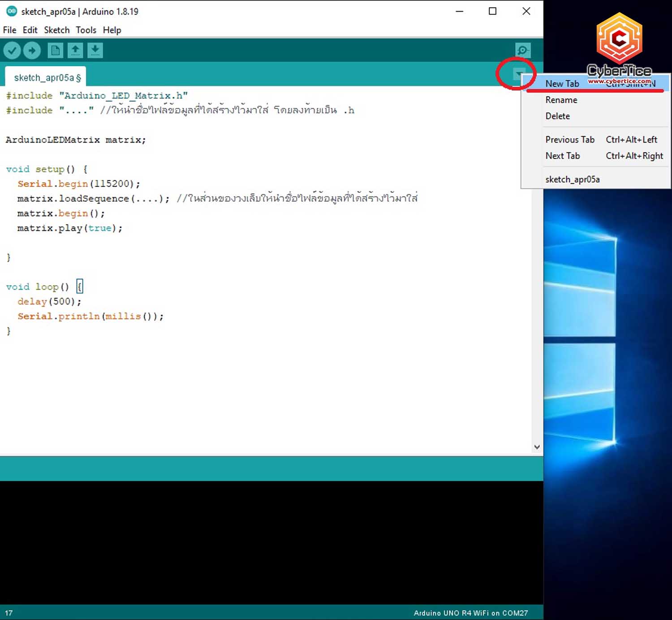Select Delete in the tab menu

click(557, 116)
